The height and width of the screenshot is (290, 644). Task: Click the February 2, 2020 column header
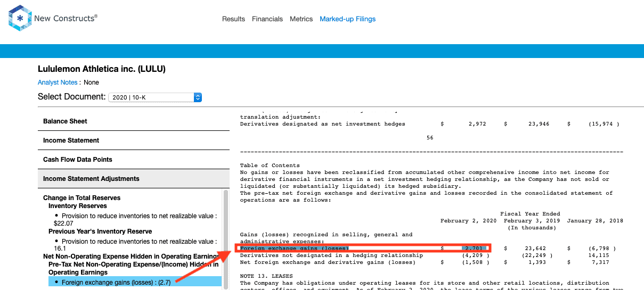[468, 221]
